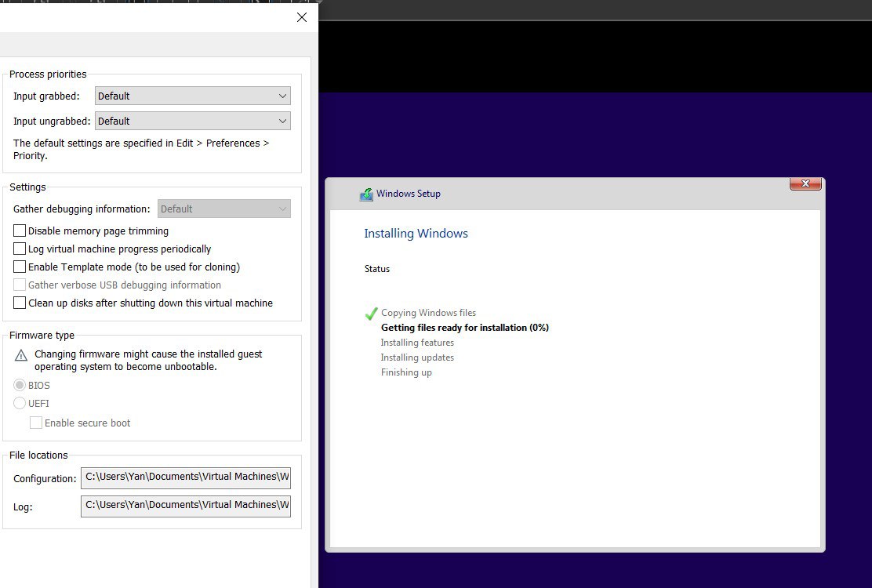Click the 'Installing features' status line
872x588 pixels.
pyautogui.click(x=417, y=343)
